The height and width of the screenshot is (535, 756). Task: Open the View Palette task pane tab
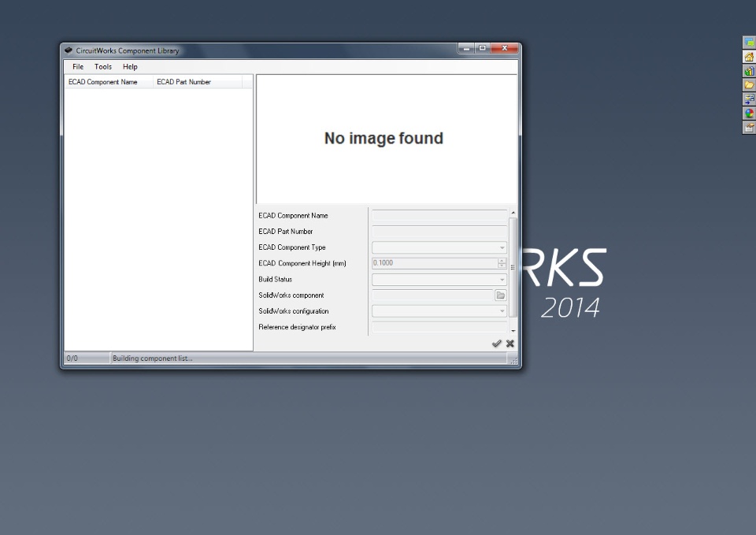(749, 99)
